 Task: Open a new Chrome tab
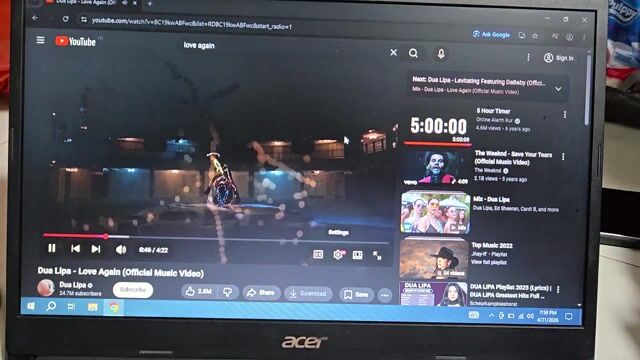click(150, 3)
